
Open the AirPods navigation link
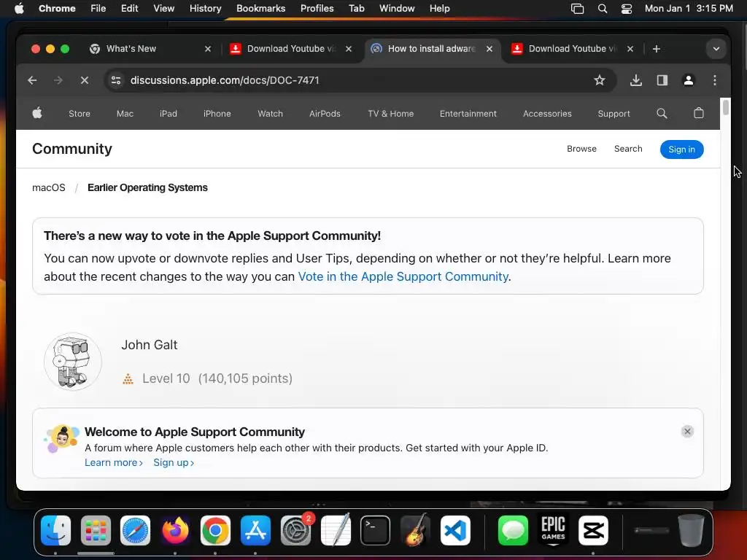(325, 114)
